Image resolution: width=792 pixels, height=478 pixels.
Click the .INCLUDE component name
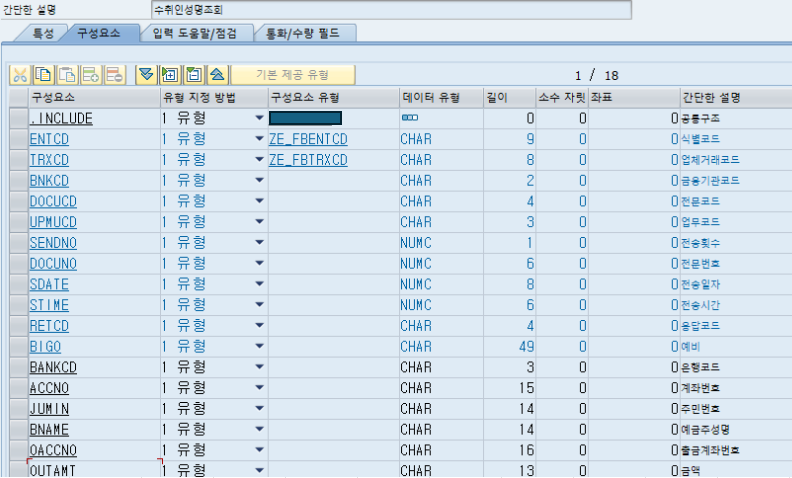pyautogui.click(x=61, y=118)
